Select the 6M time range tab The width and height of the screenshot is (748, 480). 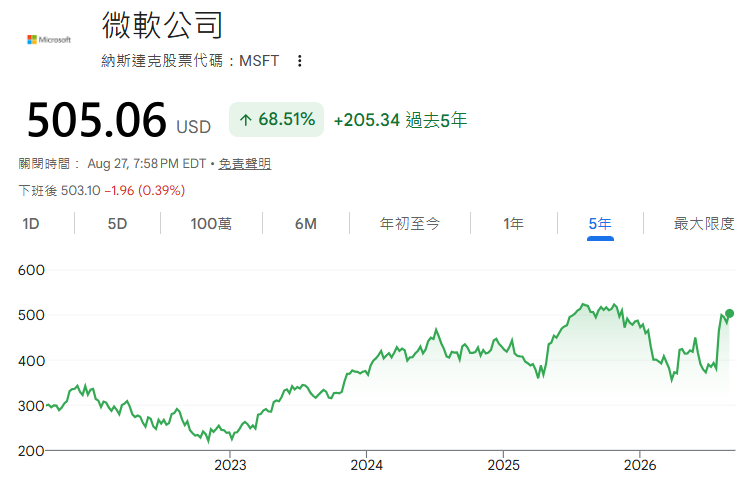click(x=306, y=223)
